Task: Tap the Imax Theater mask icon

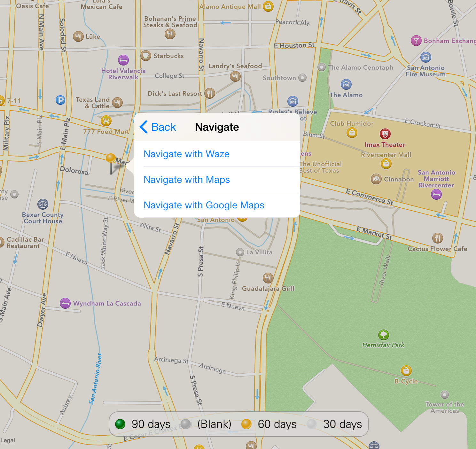Action: click(385, 134)
